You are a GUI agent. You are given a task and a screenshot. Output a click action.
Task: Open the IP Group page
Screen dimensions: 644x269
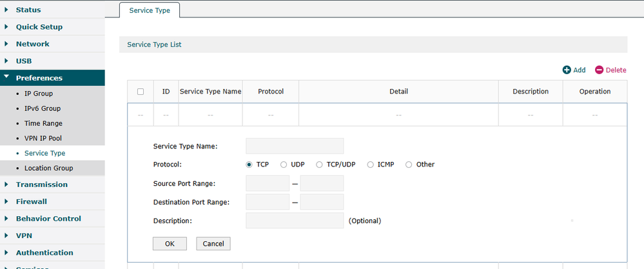(x=38, y=94)
